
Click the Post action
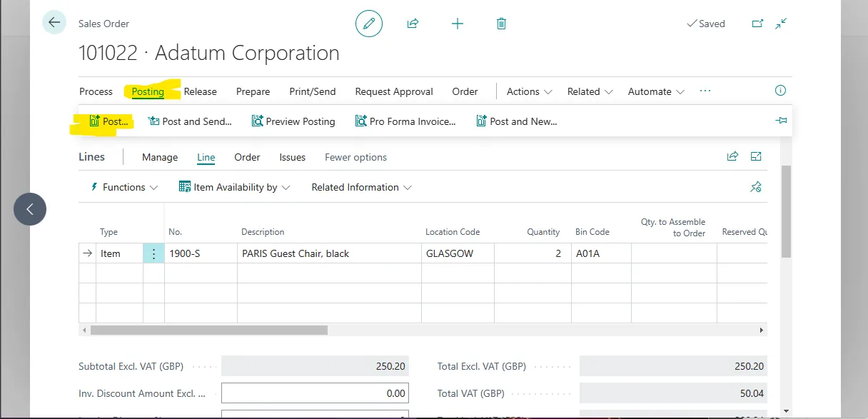109,121
